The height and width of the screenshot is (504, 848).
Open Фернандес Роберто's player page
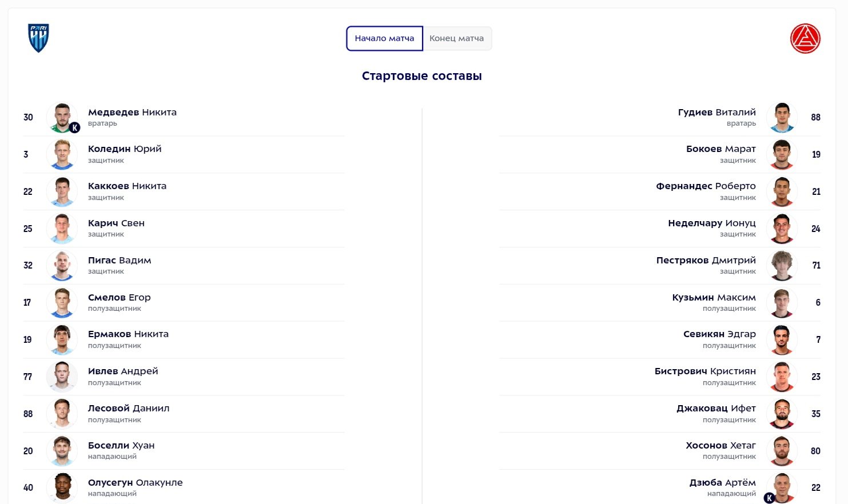tap(706, 186)
